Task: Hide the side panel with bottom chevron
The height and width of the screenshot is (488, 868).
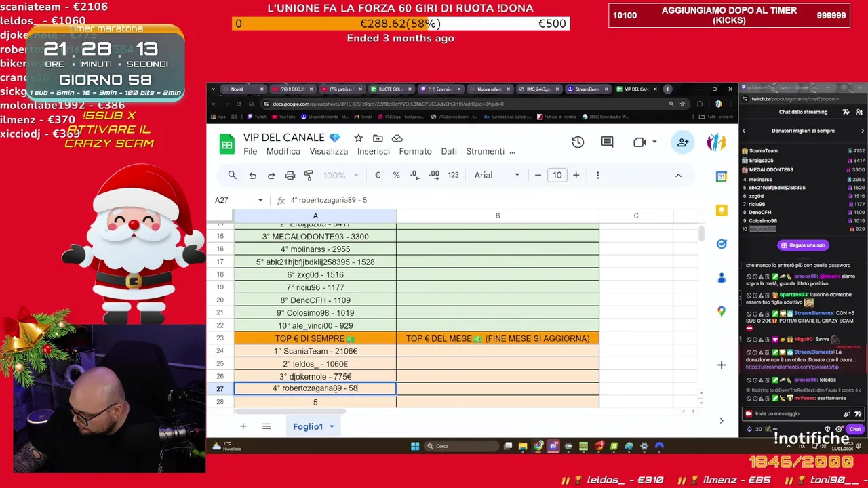Action: pos(722,421)
